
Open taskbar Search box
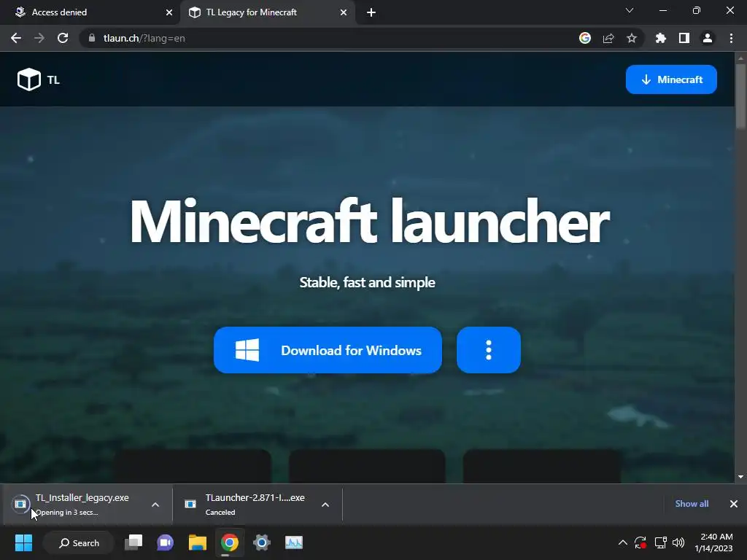[x=79, y=542]
